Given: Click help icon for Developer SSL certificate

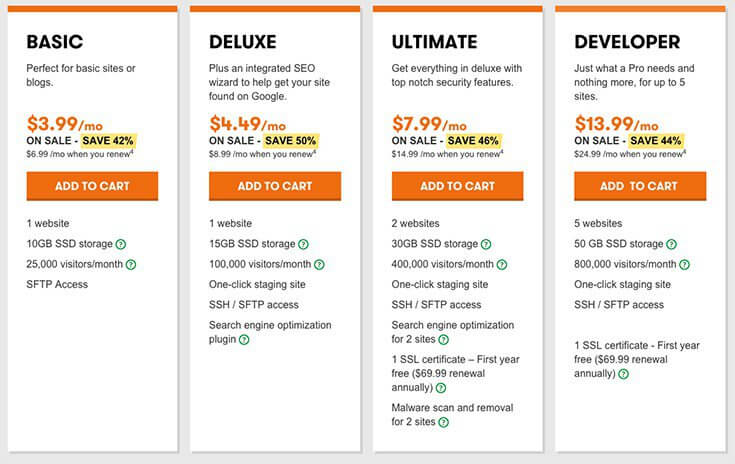Looking at the screenshot, I should (x=623, y=374).
